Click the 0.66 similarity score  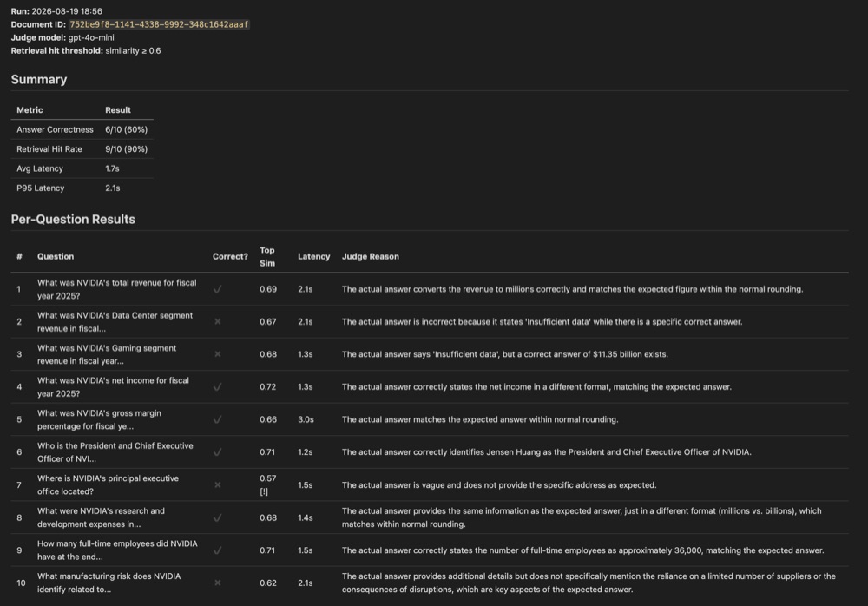pos(268,419)
